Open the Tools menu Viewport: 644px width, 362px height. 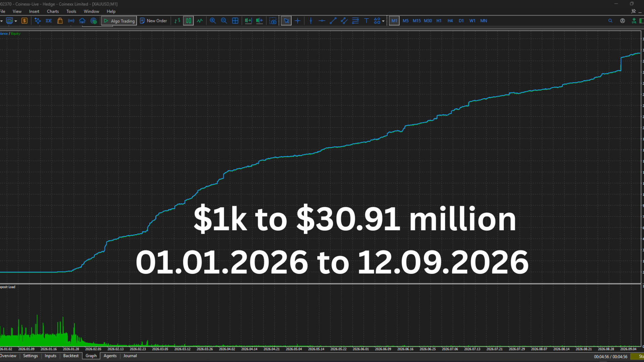[71, 11]
